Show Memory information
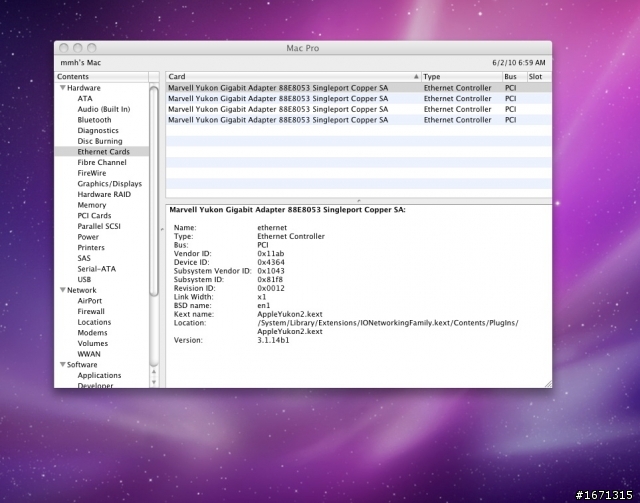The image size is (640, 503). pyautogui.click(x=92, y=205)
